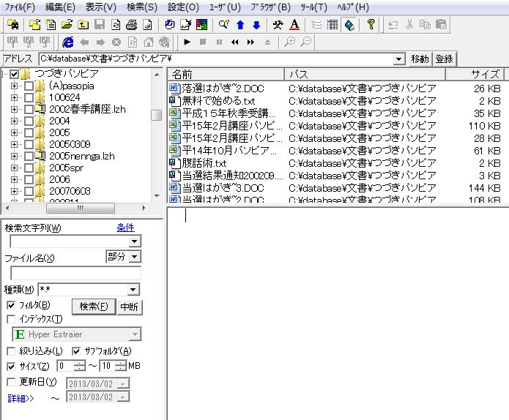This screenshot has width=509, height=420.
Task: Open the 検索(S) menu
Action: pos(141,7)
